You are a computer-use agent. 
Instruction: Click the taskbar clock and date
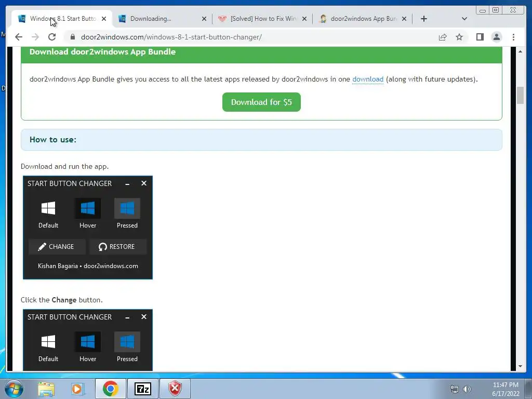506,389
